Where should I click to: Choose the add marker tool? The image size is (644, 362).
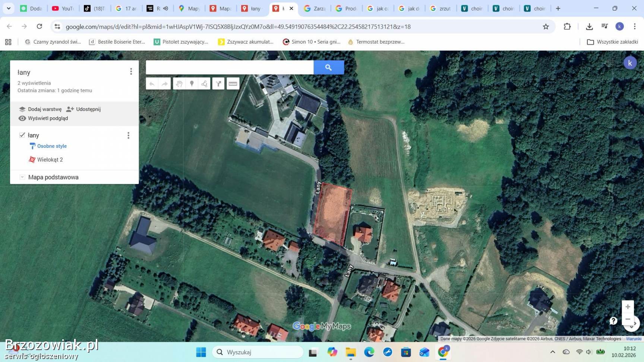[x=192, y=84]
